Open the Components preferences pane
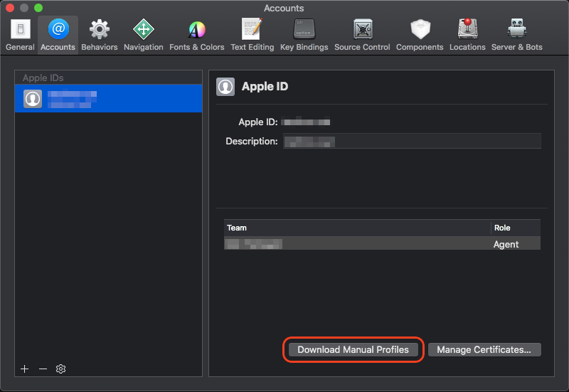The width and height of the screenshot is (569, 392). [x=420, y=35]
